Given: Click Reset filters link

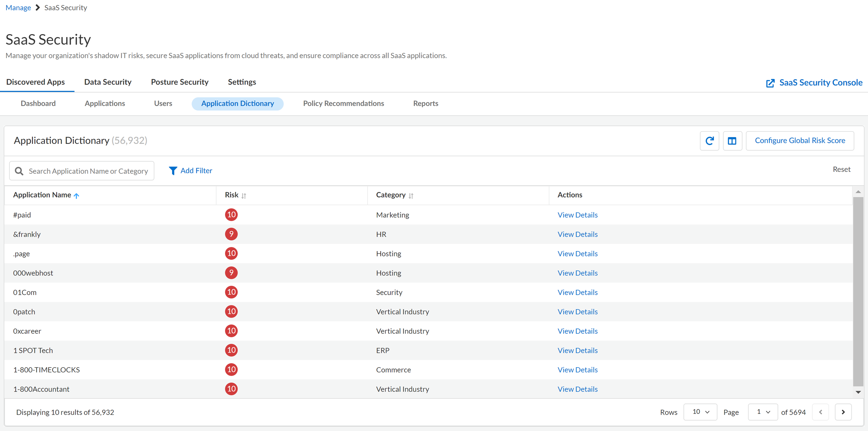Looking at the screenshot, I should [841, 169].
